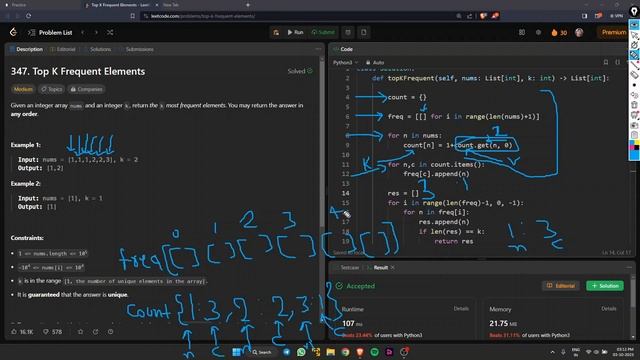640x360 pixels.
Task: Click the Brave shield icon
Action: point(483,16)
